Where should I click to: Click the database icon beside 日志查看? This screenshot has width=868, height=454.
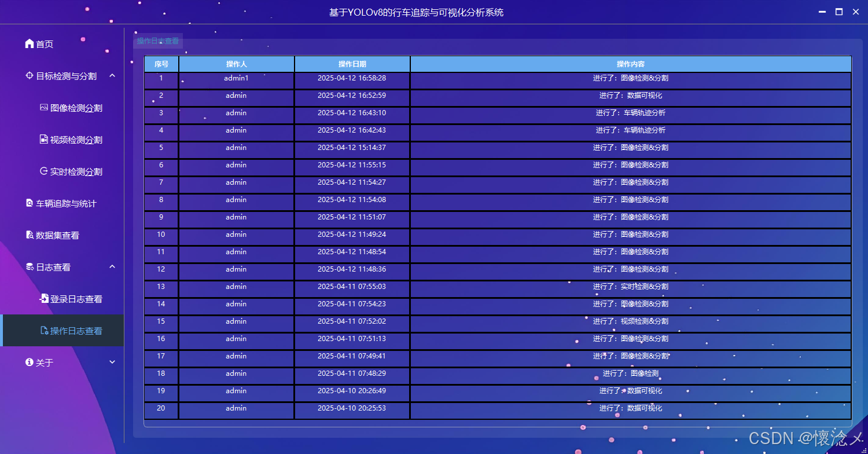(30, 267)
